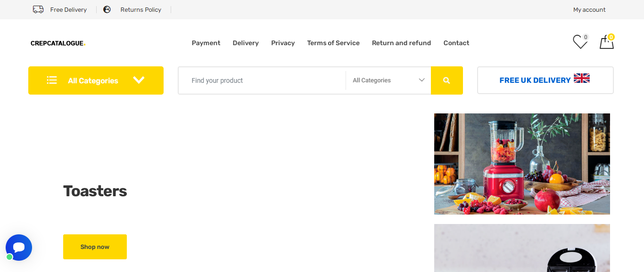Click the returns policy globe icon
The height and width of the screenshot is (272, 644).
click(x=107, y=9)
